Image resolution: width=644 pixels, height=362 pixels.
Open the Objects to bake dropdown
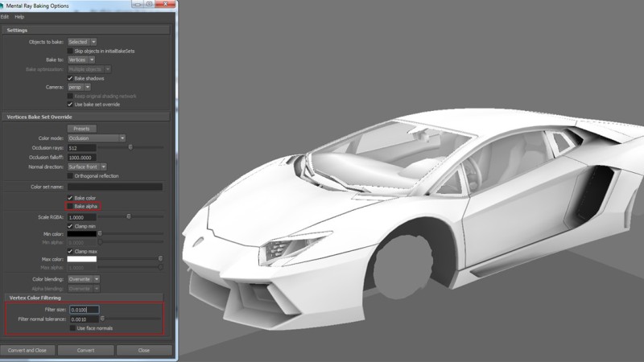click(x=82, y=42)
